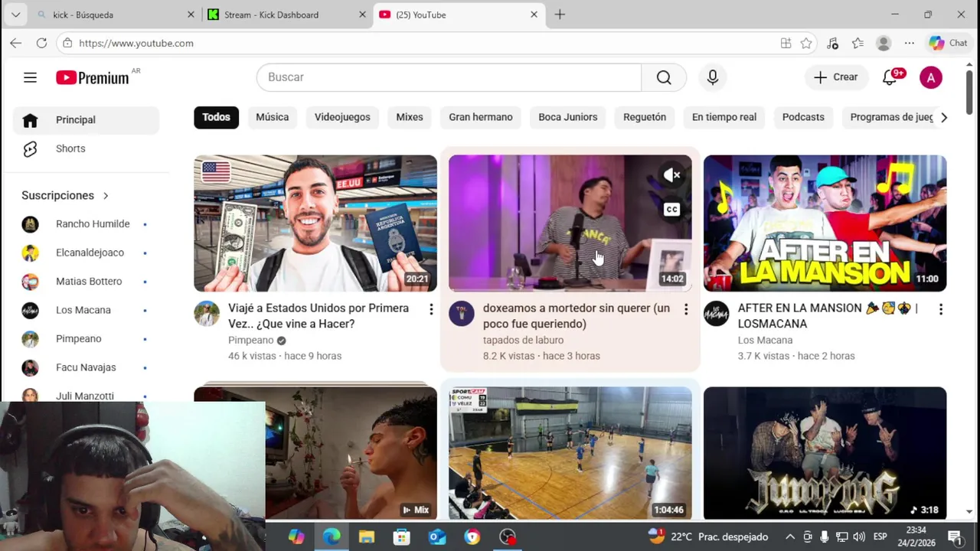Select the En tiempo real chip

click(x=724, y=117)
